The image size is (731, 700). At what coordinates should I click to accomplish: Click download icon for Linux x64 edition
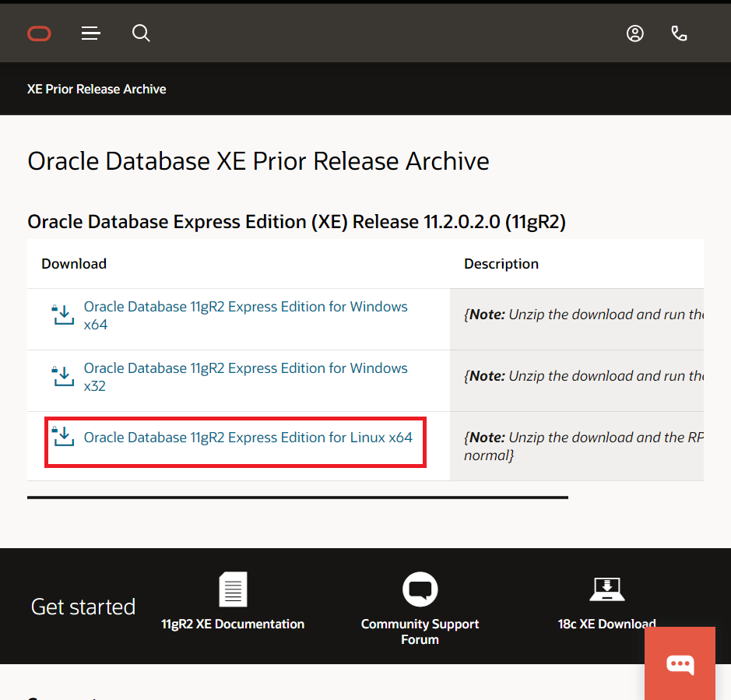(x=63, y=437)
